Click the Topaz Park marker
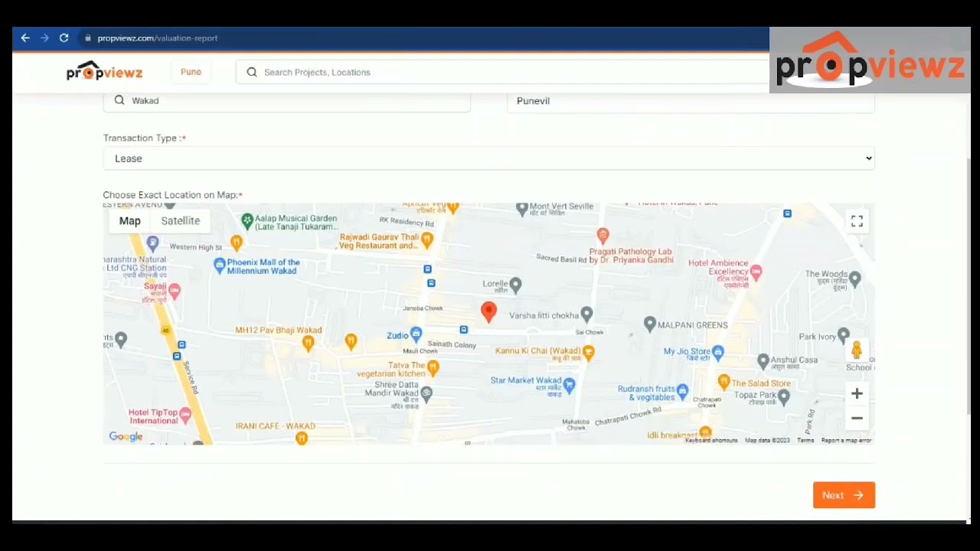Image resolution: width=980 pixels, height=551 pixels. tap(784, 396)
